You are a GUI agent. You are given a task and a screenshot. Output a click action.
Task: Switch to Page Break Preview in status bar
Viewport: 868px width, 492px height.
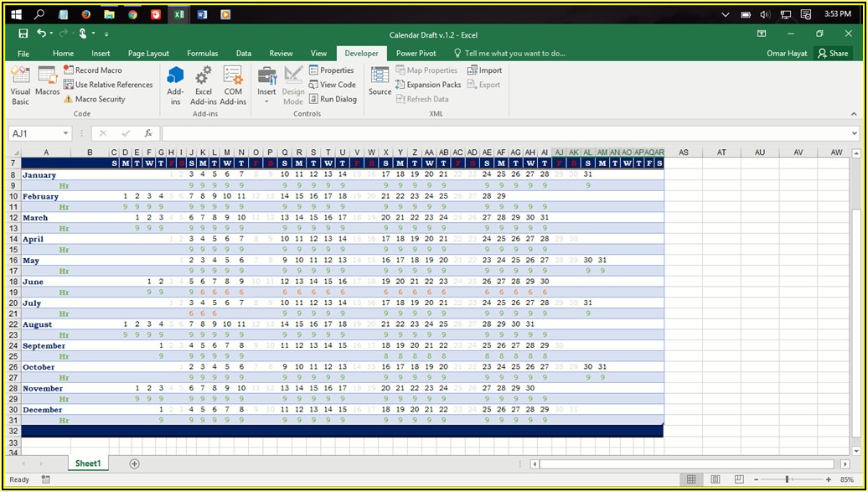coord(741,479)
